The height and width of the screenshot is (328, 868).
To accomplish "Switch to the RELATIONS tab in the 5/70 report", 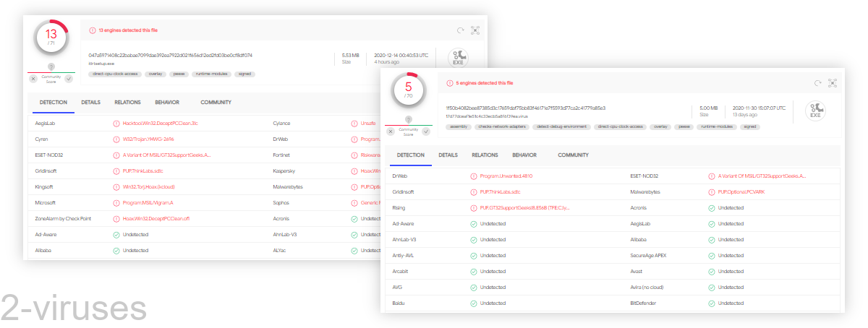I will click(x=485, y=155).
